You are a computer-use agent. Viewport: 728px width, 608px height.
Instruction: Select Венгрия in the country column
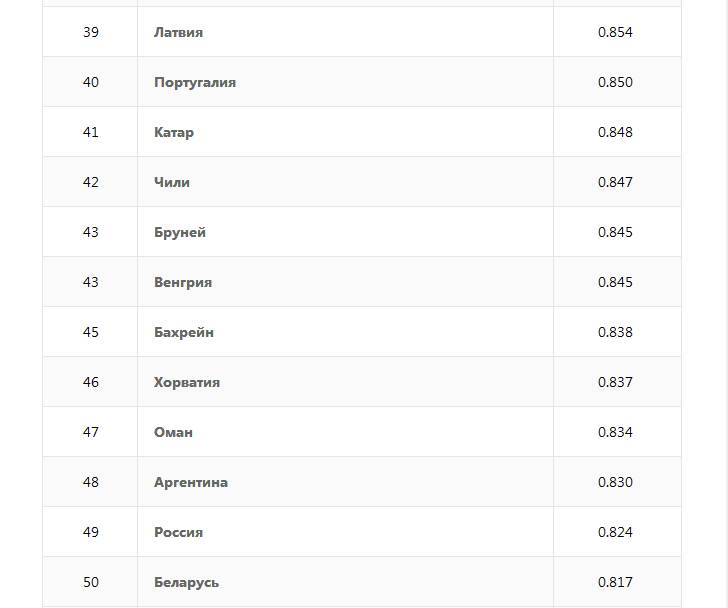(183, 282)
